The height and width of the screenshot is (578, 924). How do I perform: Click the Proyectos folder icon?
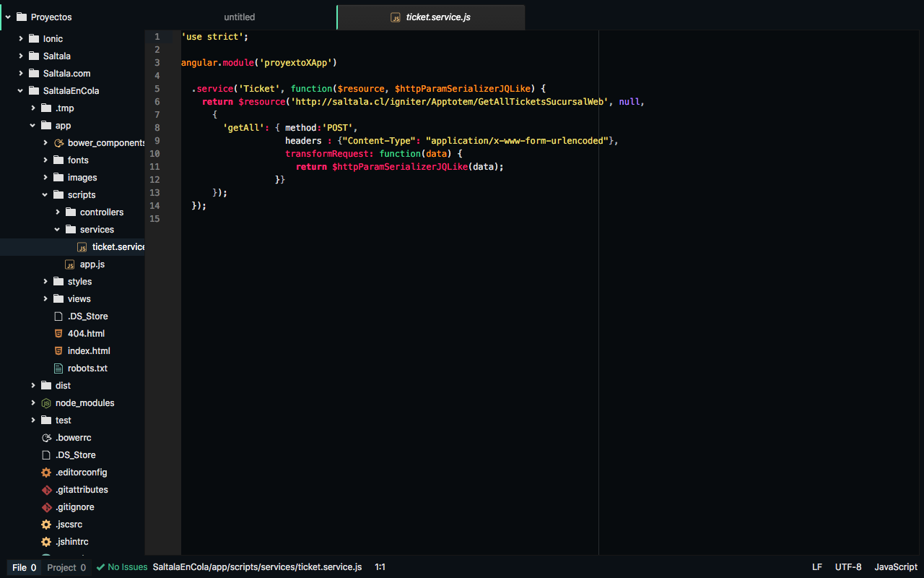pos(21,17)
